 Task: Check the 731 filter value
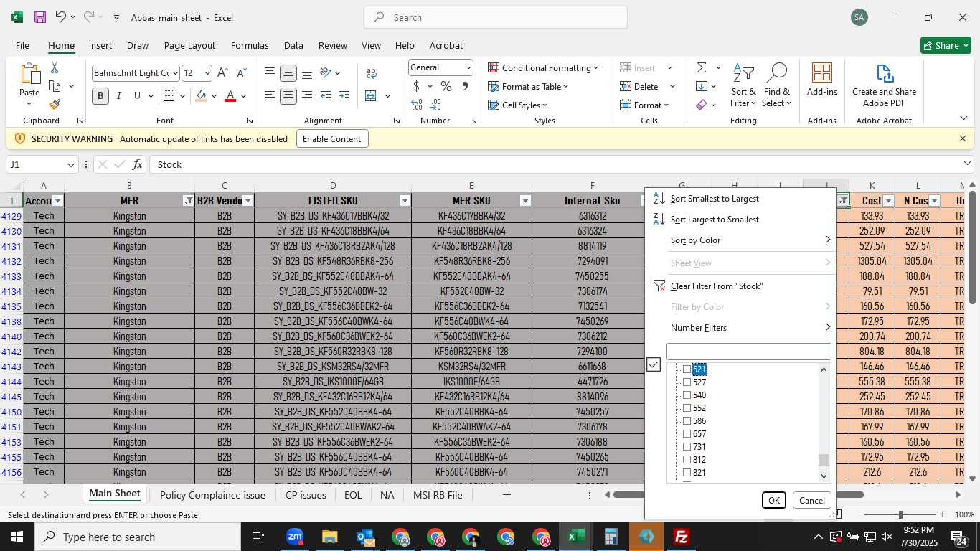coord(687,447)
